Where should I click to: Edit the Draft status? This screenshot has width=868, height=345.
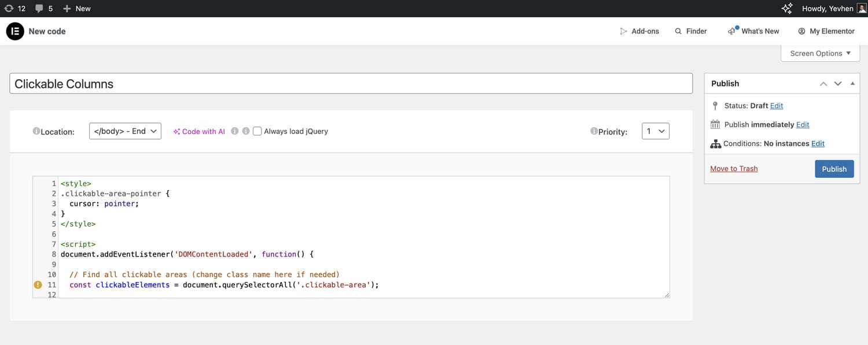point(777,106)
